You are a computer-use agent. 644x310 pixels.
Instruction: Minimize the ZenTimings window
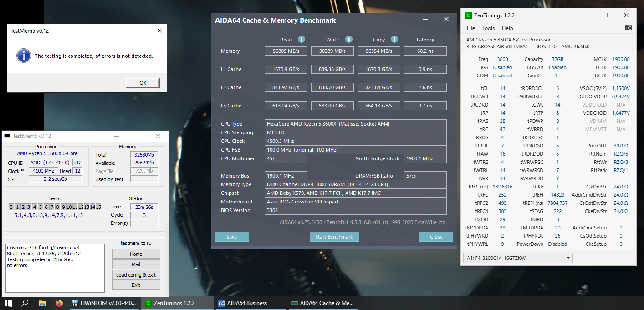click(584, 15)
